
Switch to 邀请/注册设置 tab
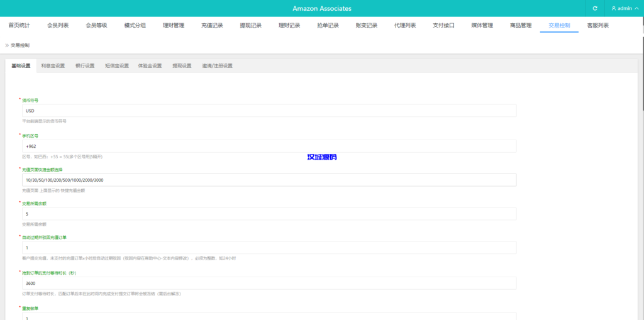tap(217, 66)
